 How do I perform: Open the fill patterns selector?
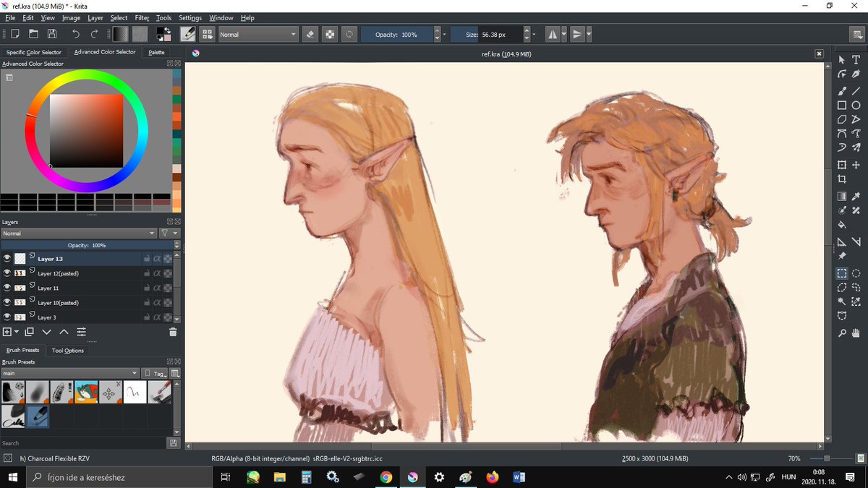tap(140, 34)
